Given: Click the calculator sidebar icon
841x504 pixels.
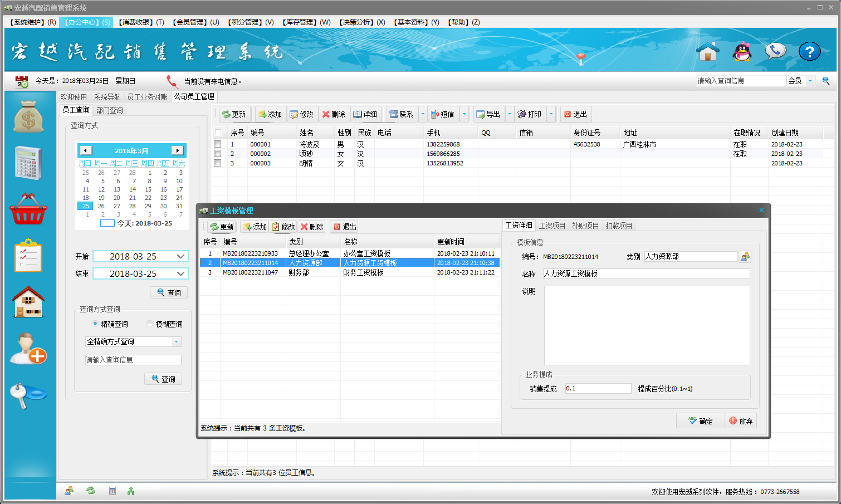Looking at the screenshot, I should coord(28,163).
